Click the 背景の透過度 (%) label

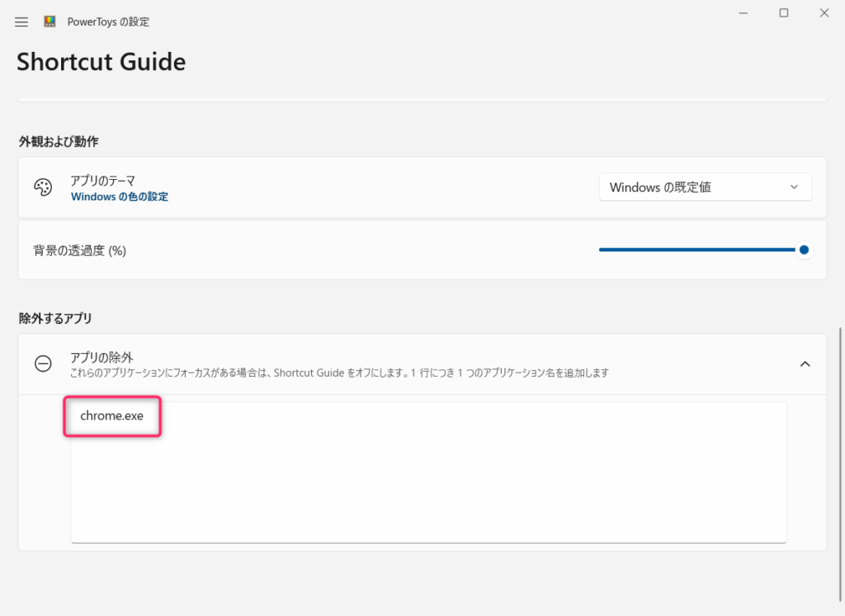coord(80,251)
